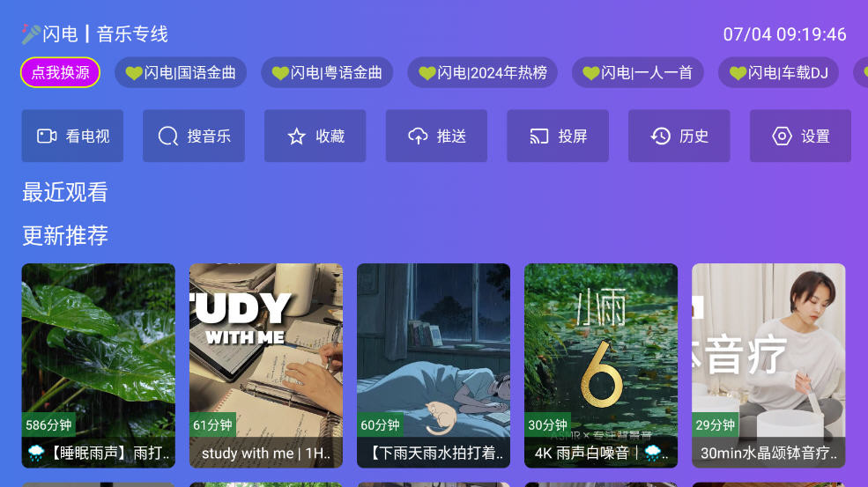This screenshot has width=868, height=487.
Task: Click the green heart on 闪电|一人一首
Action: [591, 73]
